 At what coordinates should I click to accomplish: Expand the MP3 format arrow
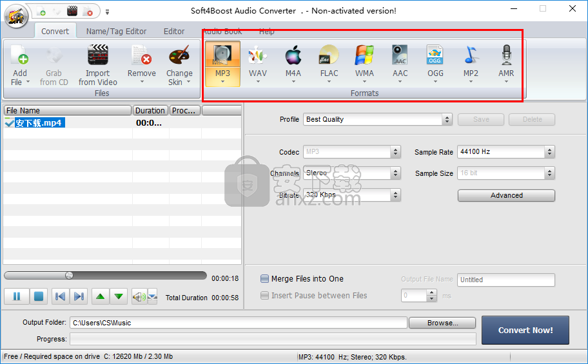pyautogui.click(x=222, y=82)
